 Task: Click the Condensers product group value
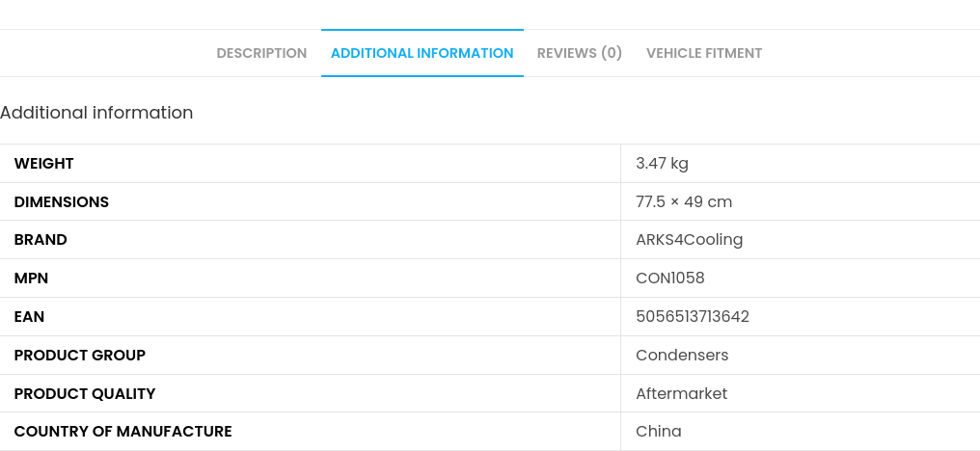coord(682,356)
